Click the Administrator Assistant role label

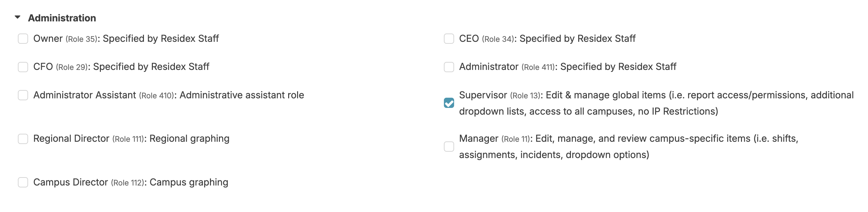point(168,95)
